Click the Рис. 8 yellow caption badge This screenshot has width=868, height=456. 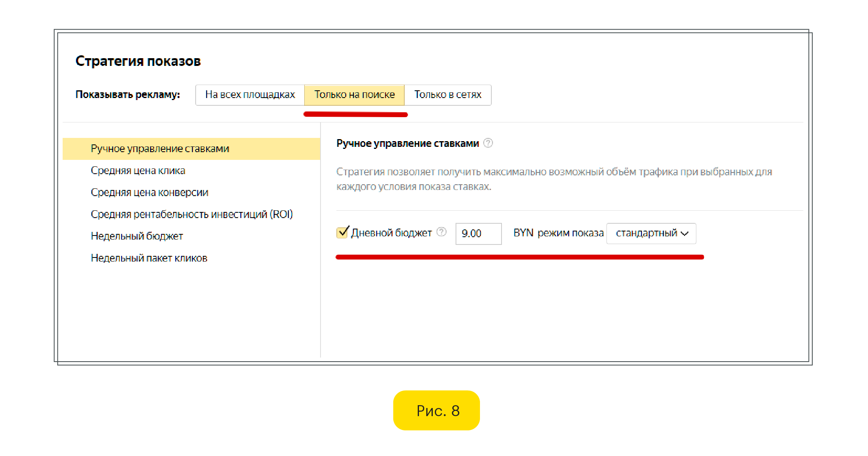(436, 410)
